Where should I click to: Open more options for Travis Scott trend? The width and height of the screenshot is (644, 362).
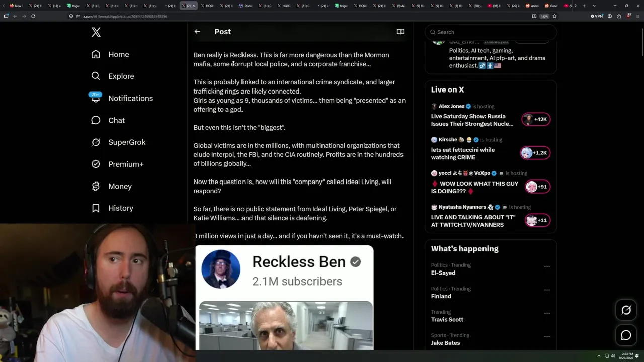click(547, 313)
